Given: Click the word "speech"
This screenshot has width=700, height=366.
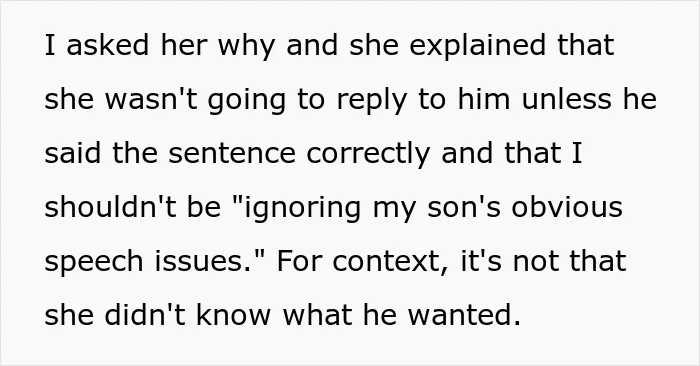Looking at the screenshot, I should pyautogui.click(x=94, y=264).
